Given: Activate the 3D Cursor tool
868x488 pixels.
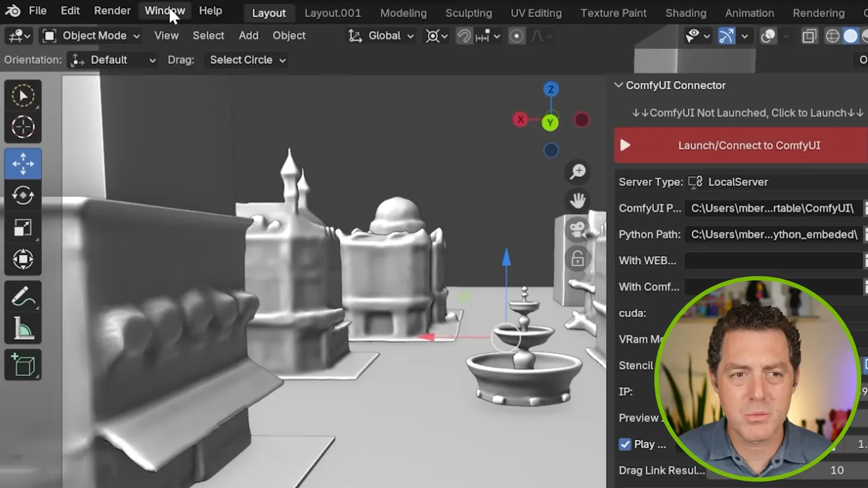Looking at the screenshot, I should (23, 127).
